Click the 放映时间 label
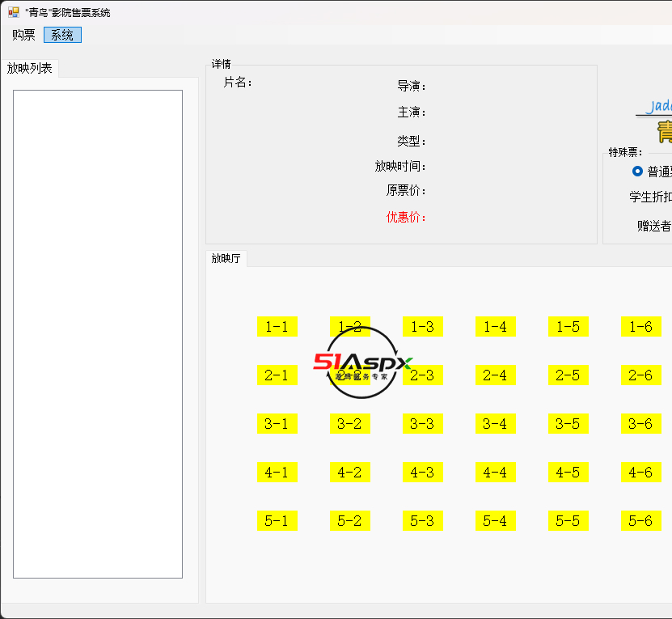This screenshot has height=619, width=672. (x=400, y=166)
